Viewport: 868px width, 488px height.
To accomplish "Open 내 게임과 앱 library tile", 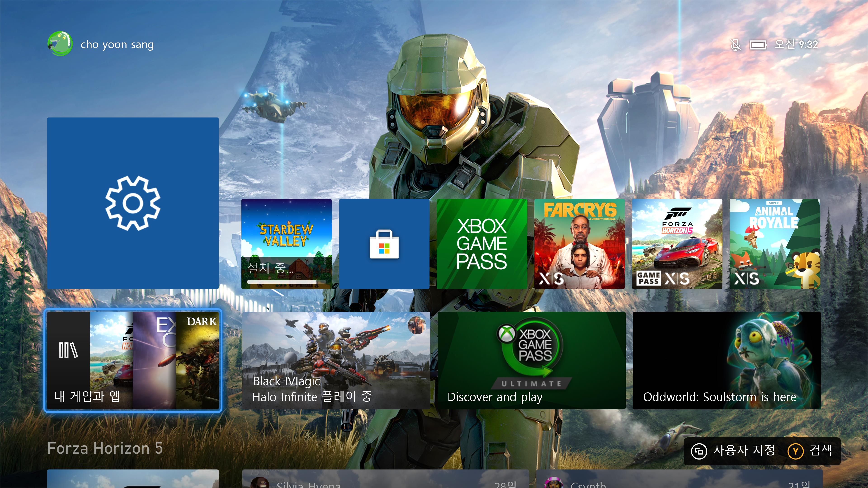I will 133,360.
